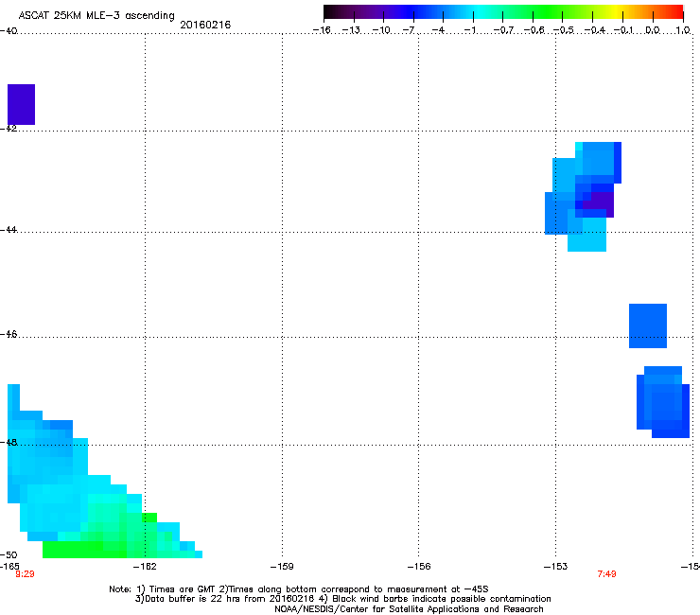Click the -44 latitude axis label
The width and height of the screenshot is (700, 615).
(x=9, y=230)
